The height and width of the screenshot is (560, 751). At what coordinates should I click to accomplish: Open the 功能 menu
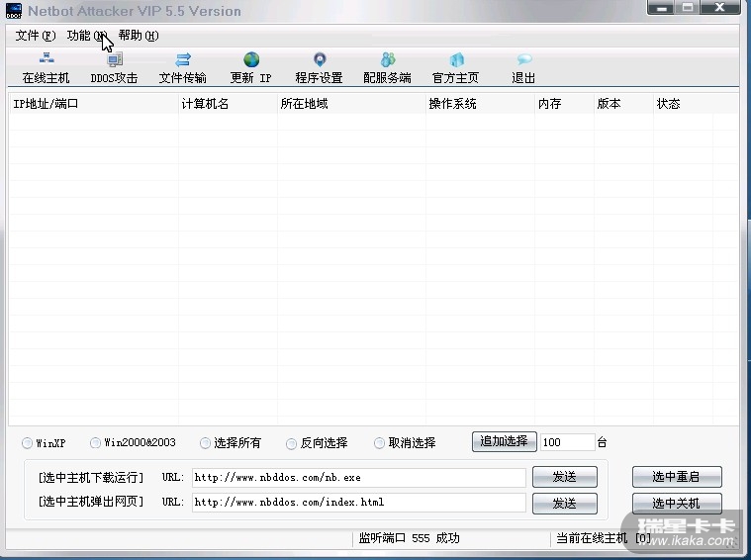(87, 36)
